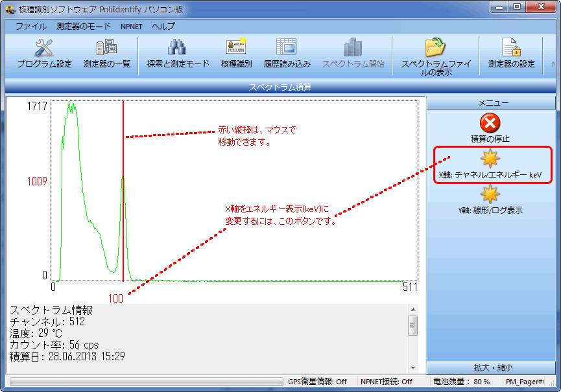
Task: Click scroll up arrow in spectrum info
Action: pyautogui.click(x=413, y=310)
